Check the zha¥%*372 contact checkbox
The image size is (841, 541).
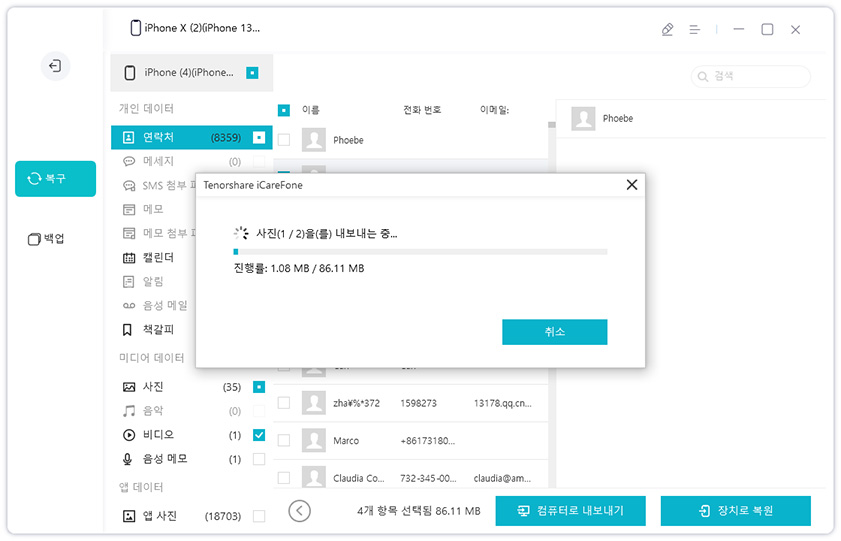[284, 403]
